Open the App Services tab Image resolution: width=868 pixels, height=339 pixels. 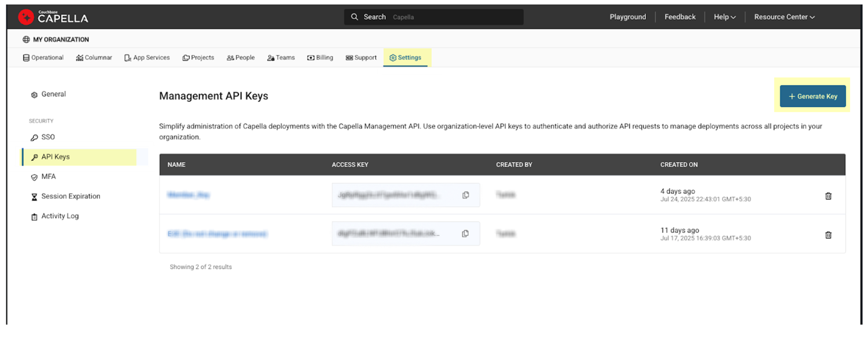[x=147, y=58]
